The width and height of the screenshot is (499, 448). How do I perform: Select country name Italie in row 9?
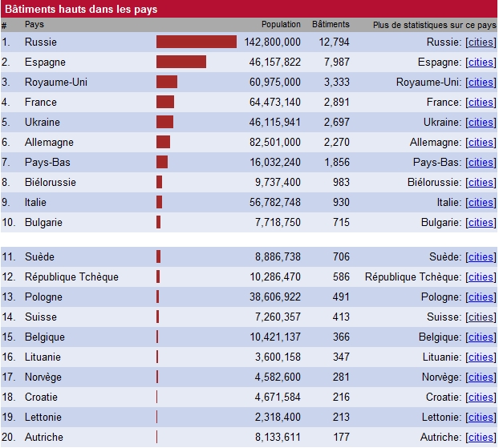[35, 202]
